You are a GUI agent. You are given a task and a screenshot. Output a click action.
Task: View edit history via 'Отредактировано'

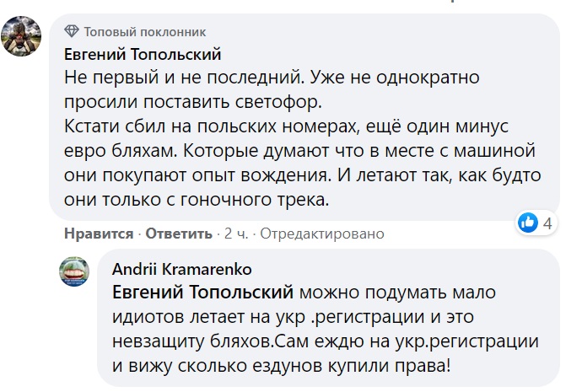tap(321, 233)
